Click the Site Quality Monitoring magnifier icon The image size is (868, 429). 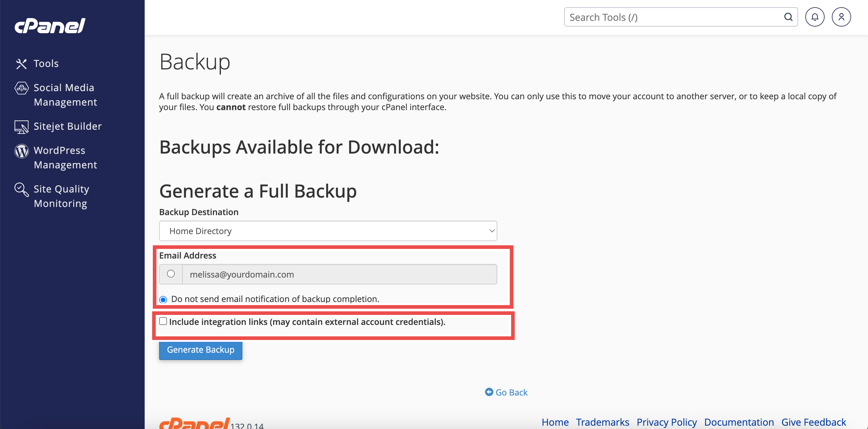pos(21,189)
